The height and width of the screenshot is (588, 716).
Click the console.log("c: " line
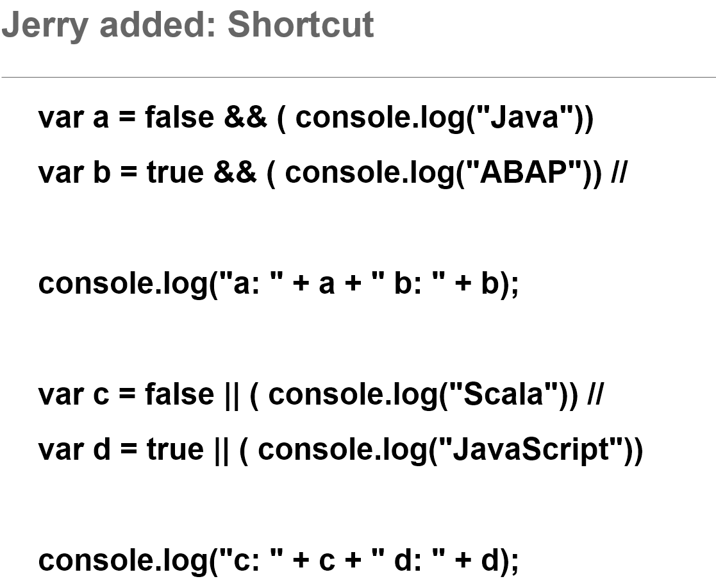(x=279, y=560)
